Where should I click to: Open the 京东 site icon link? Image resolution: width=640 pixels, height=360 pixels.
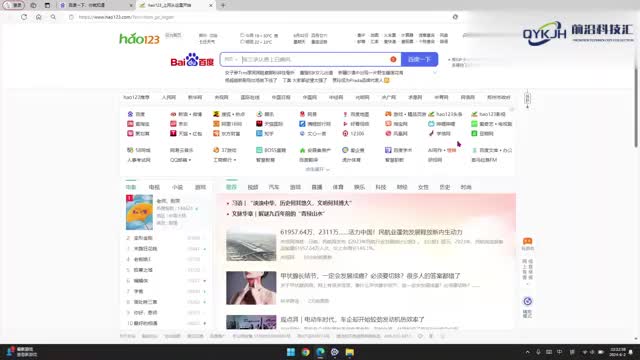pos(179,124)
